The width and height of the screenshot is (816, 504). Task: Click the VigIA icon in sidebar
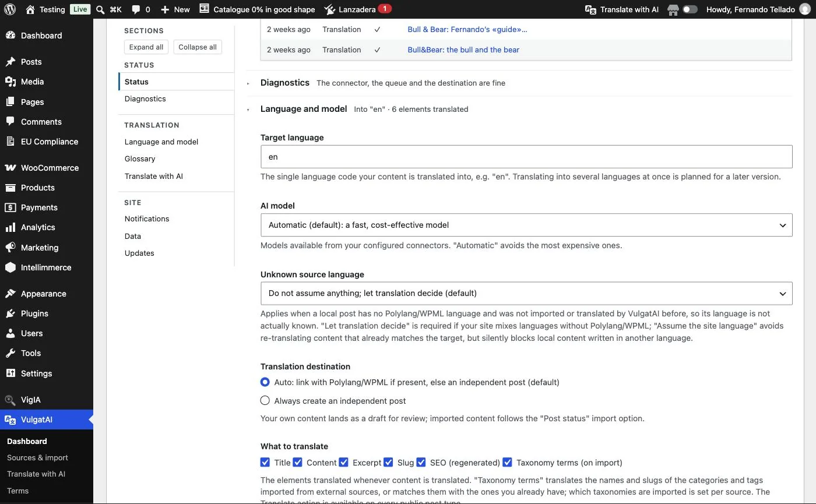pos(10,400)
